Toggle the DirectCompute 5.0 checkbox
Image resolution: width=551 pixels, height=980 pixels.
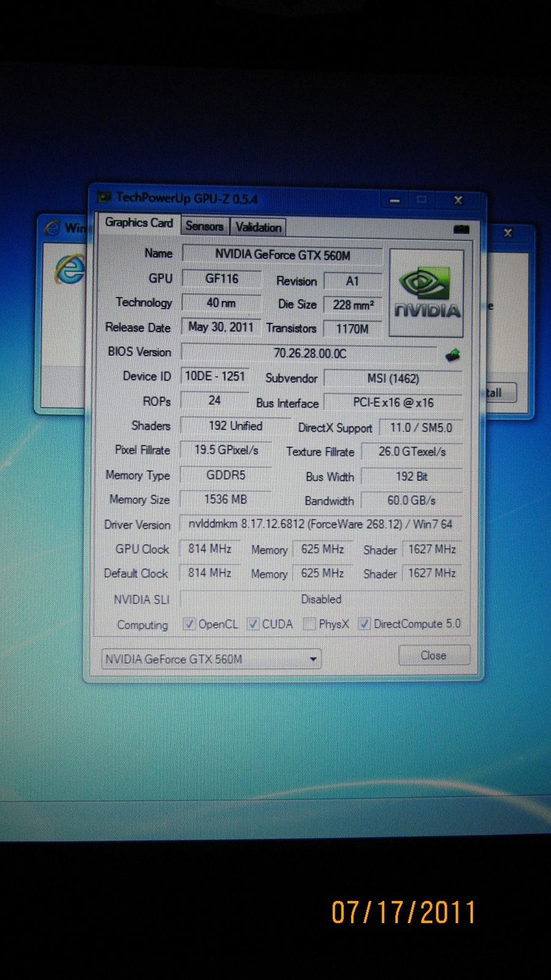(x=364, y=624)
